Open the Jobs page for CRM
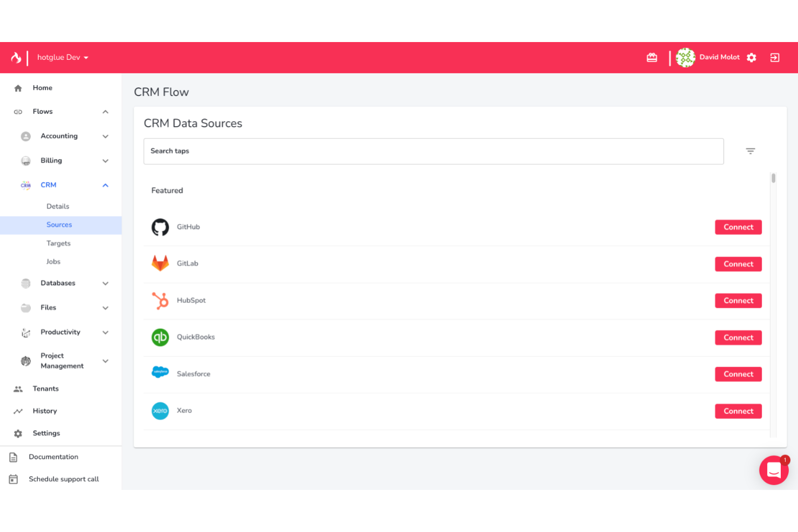The image size is (798, 532). [x=53, y=261]
